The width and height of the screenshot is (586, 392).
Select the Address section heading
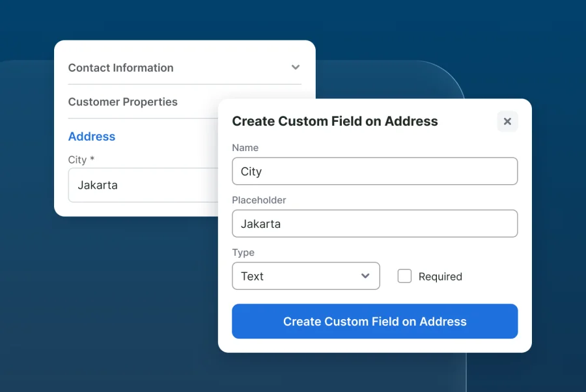92,136
